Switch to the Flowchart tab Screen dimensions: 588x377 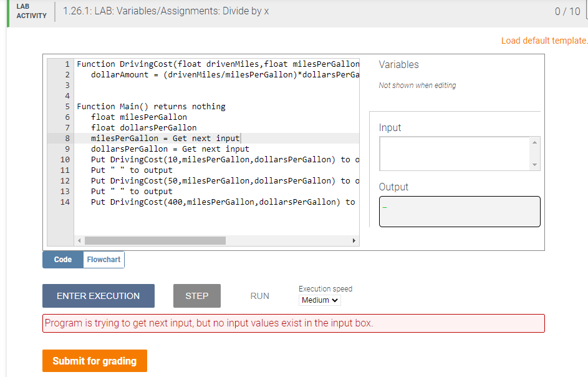tap(103, 259)
